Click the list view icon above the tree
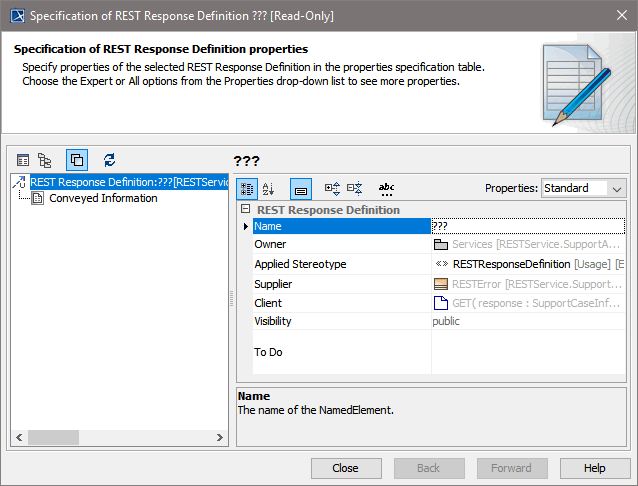This screenshot has height=486, width=638. pyautogui.click(x=23, y=160)
